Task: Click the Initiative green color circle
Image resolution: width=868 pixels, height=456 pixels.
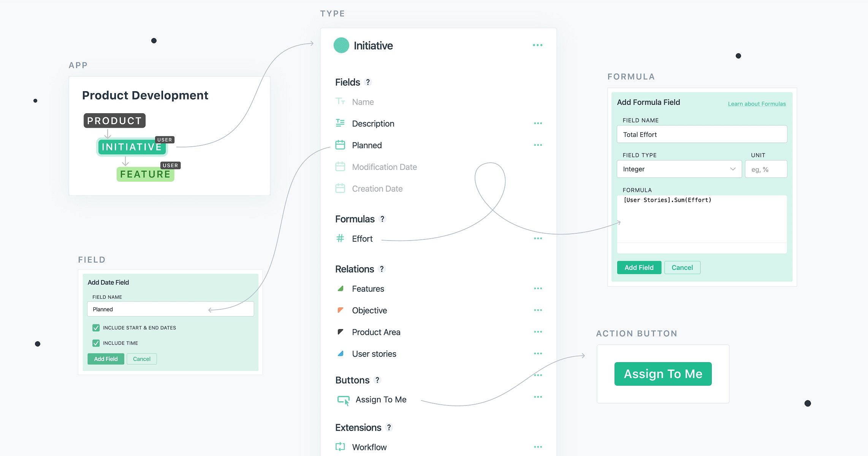Action: [x=341, y=45]
